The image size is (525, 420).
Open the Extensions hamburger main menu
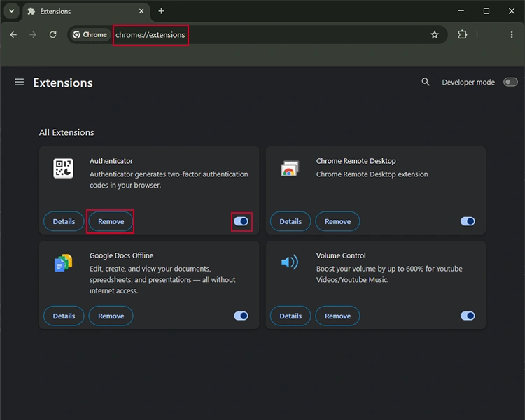[x=19, y=82]
